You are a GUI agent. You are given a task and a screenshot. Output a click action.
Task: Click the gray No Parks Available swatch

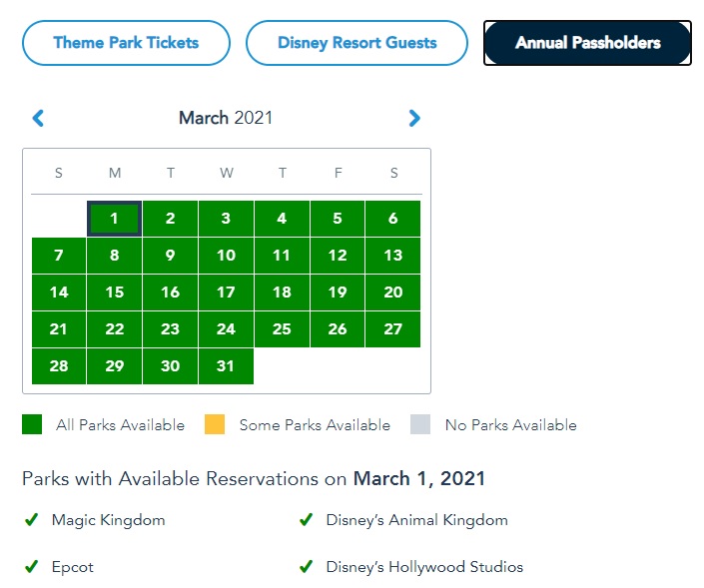pos(420,424)
